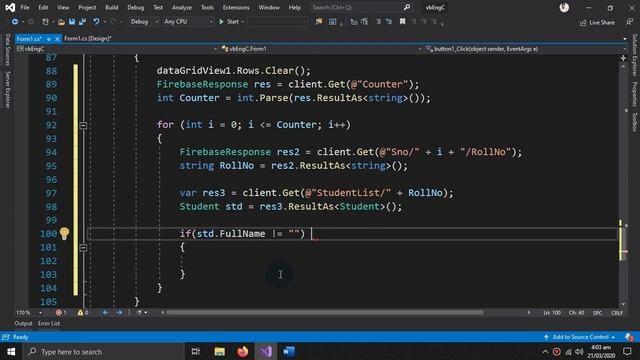Screen dimensions: 640x360
Task: Open the signed-in user account avatar
Action: 564,7
